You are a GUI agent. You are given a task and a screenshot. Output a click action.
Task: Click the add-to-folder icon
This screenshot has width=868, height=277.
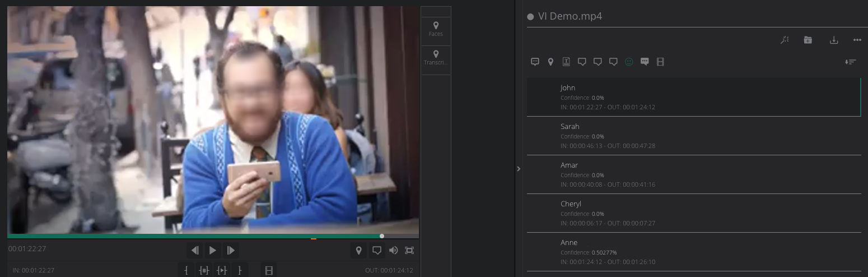coord(808,40)
